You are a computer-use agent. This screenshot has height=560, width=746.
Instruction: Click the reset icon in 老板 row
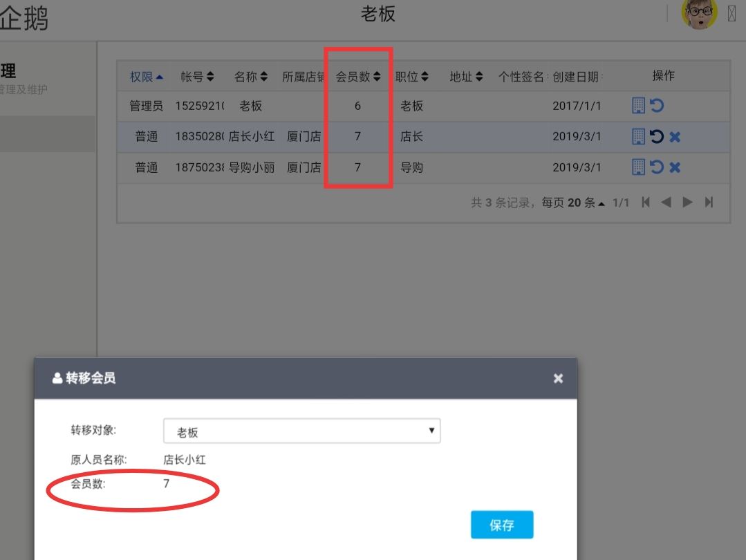(x=657, y=106)
